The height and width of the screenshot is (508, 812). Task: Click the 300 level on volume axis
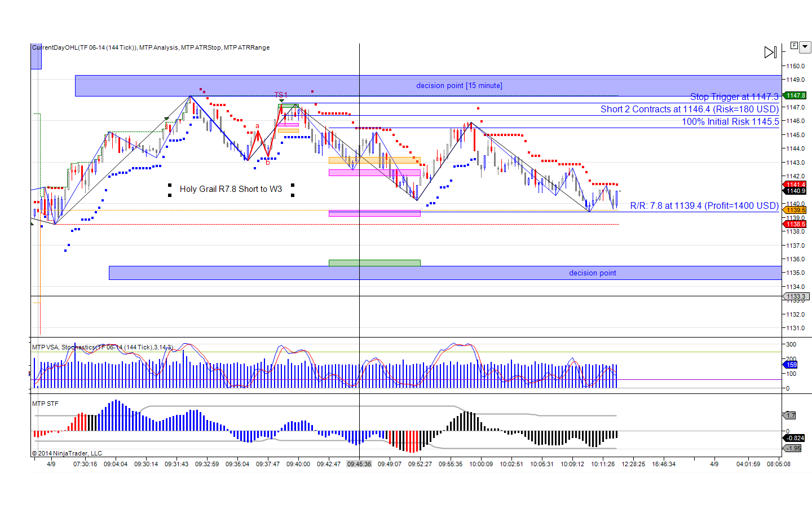click(x=791, y=344)
